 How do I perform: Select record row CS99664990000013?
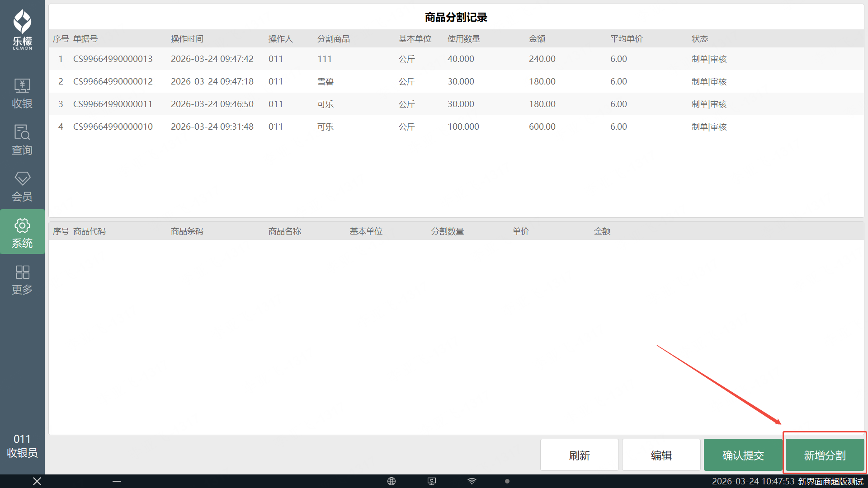(113, 59)
